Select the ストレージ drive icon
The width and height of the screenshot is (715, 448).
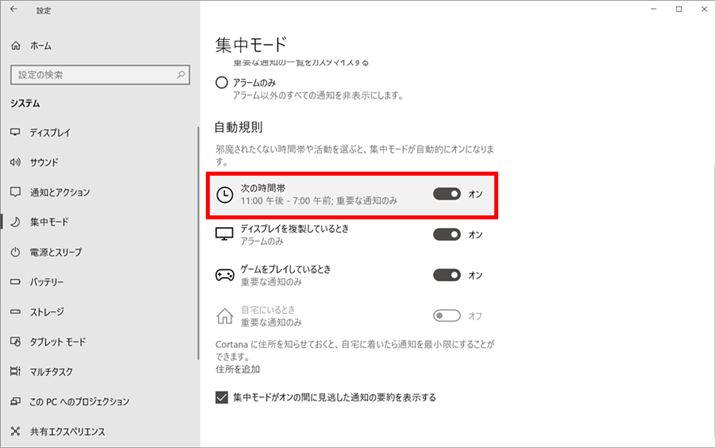click(16, 312)
